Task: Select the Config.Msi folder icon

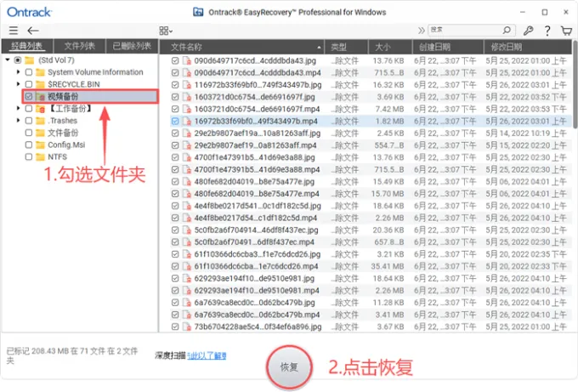Action: point(40,145)
